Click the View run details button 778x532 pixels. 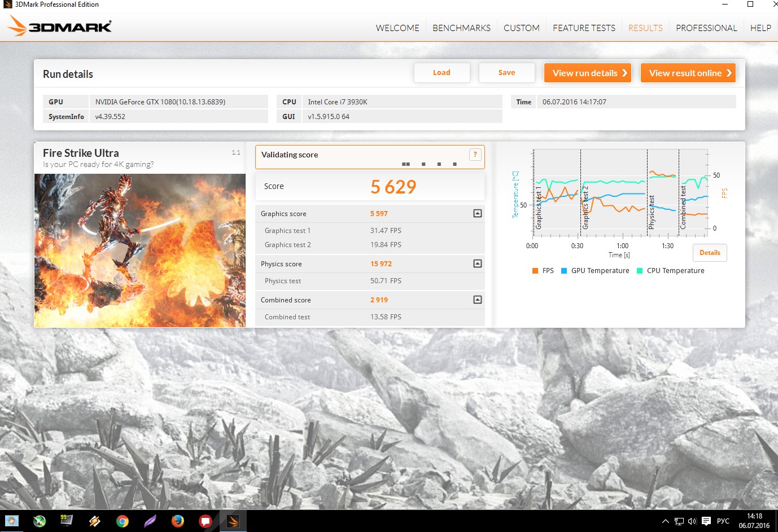587,73
